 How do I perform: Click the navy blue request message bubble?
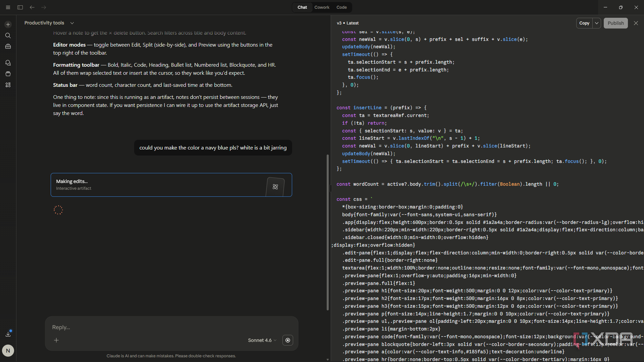[x=213, y=147]
